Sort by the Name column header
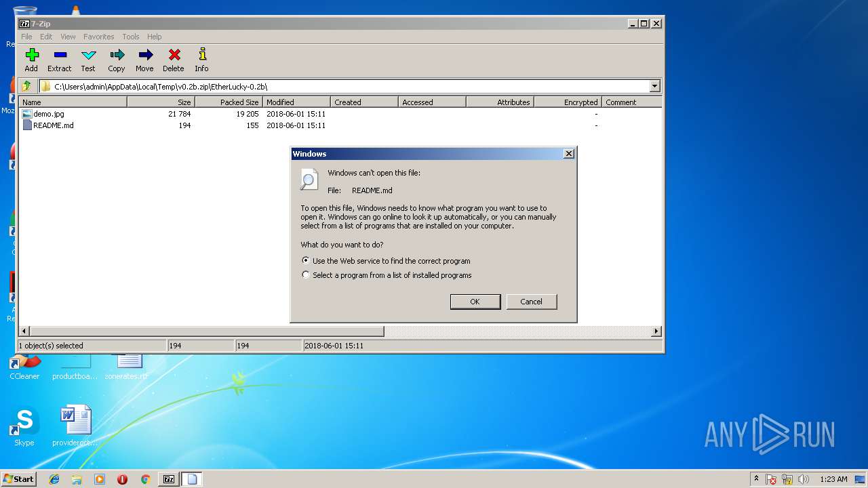Viewport: 868px width, 488px height. tap(73, 102)
